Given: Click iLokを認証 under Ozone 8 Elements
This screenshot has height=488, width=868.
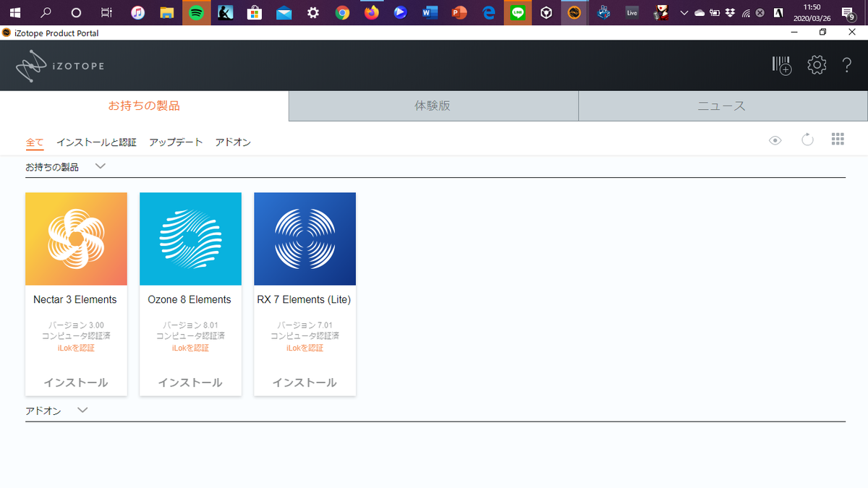Looking at the screenshot, I should [190, 348].
